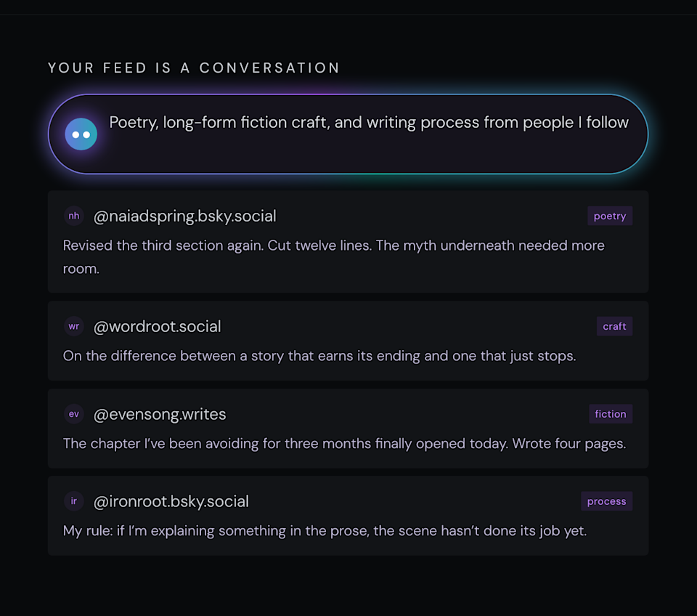Click the nh avatar for naiadspring
The height and width of the screenshot is (616, 697).
coord(73,216)
